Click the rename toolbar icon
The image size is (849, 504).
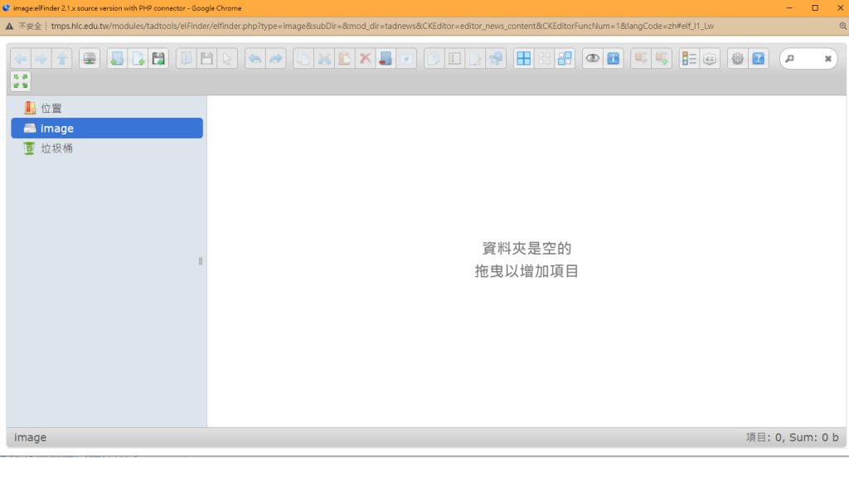(454, 59)
